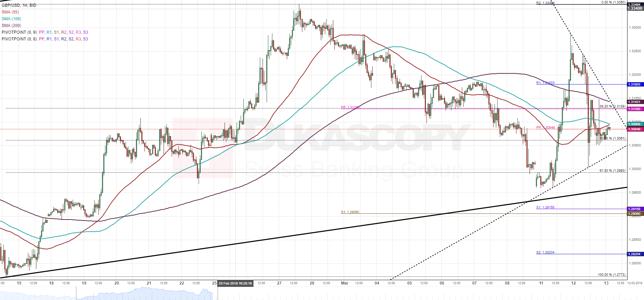Select the SMA (55) indicator legend

10,12
